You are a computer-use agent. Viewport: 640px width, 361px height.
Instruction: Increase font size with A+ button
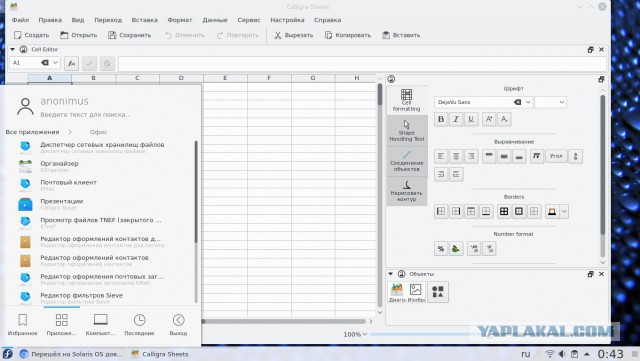489,119
